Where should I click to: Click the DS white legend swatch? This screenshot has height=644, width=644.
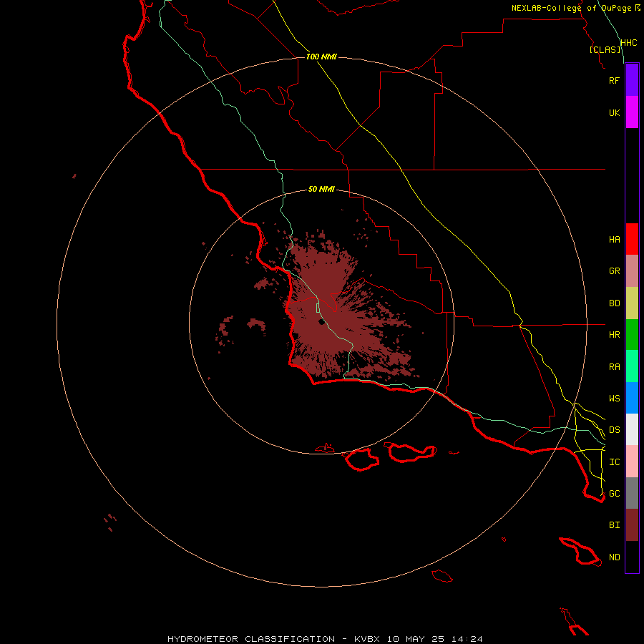[632, 429]
